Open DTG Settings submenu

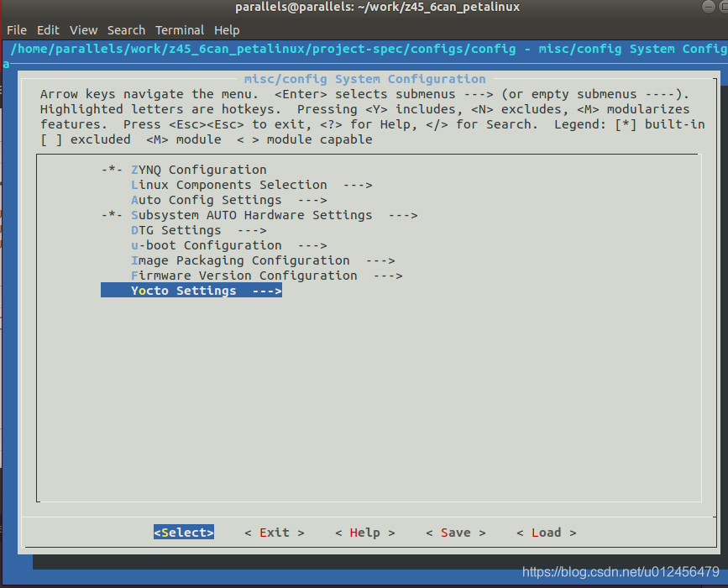coord(199,230)
